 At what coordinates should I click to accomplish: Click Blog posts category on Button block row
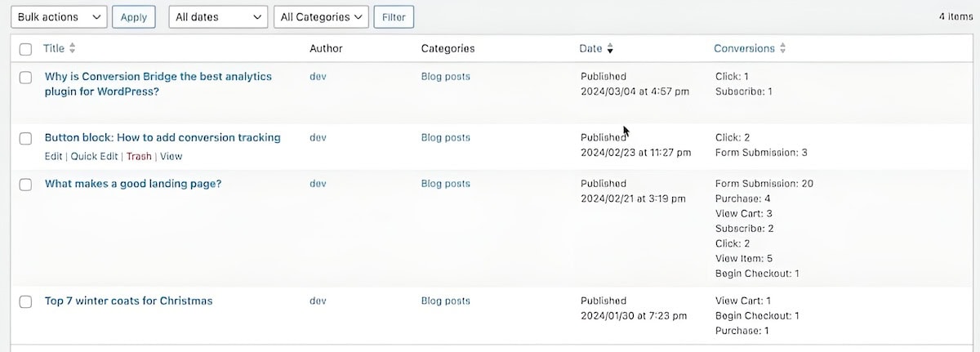[446, 137]
